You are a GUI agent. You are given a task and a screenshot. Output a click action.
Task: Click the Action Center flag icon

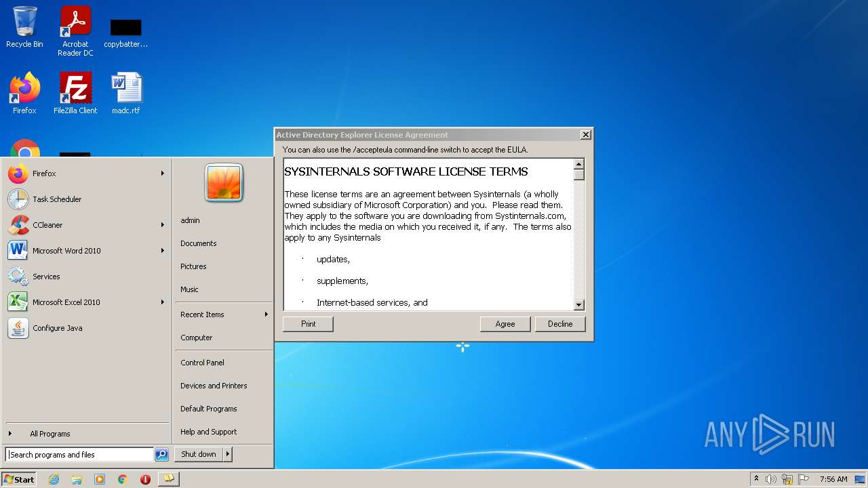[x=804, y=479]
